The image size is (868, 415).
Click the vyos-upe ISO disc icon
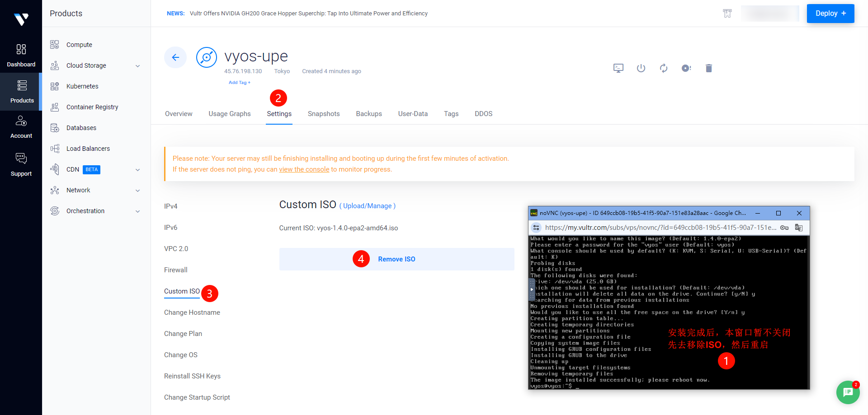coord(207,57)
